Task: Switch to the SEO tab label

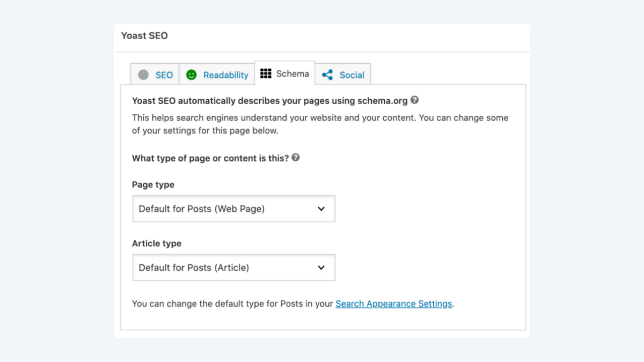Action: 164,75
